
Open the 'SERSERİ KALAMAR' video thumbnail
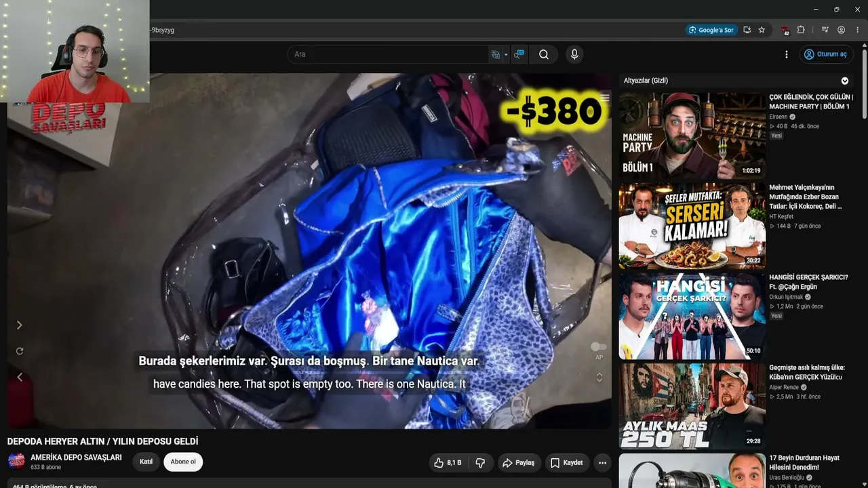[692, 226]
